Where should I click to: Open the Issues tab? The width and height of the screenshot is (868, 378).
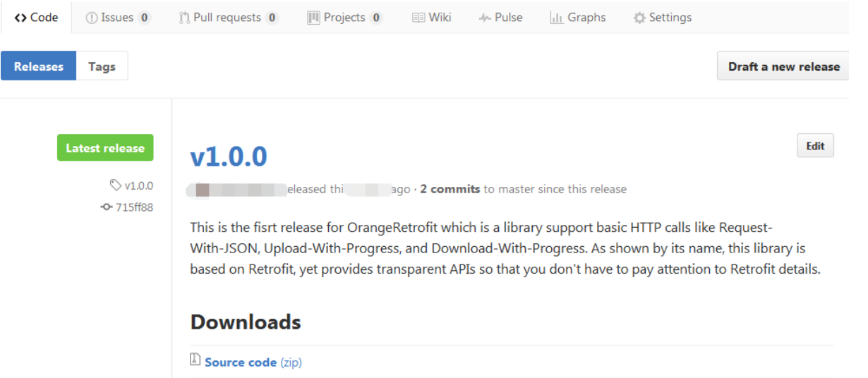point(118,18)
